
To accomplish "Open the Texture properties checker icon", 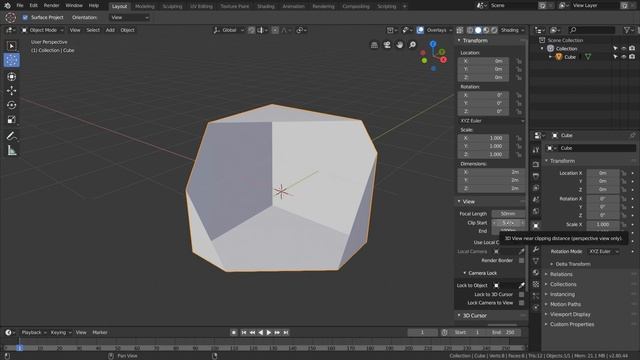I will point(536,284).
